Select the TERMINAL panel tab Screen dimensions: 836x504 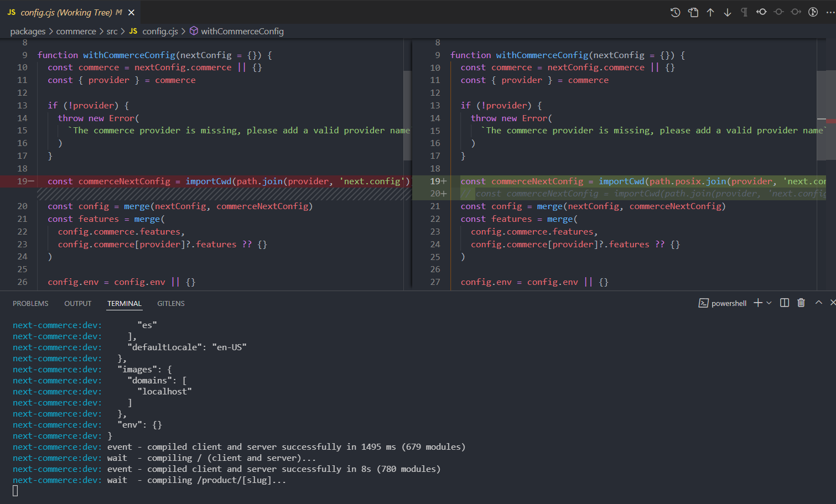124,304
